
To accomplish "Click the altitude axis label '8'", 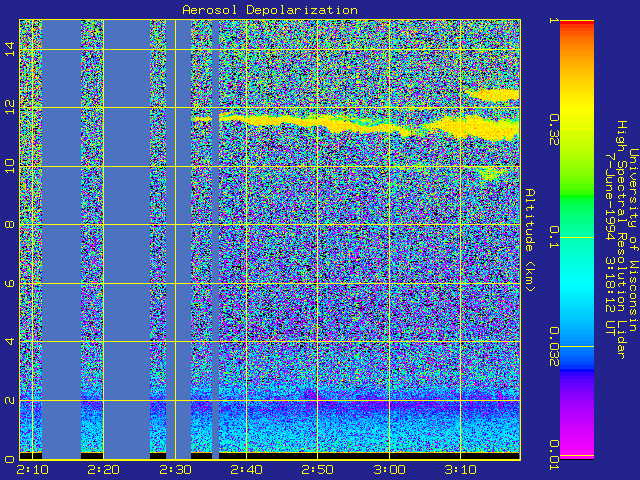I will 10,224.
